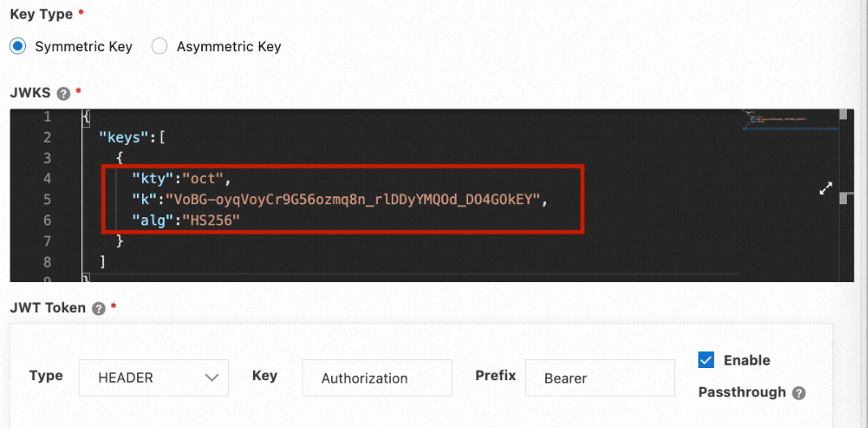Click the JWKS help question mark icon
The image size is (868, 428).
(64, 93)
